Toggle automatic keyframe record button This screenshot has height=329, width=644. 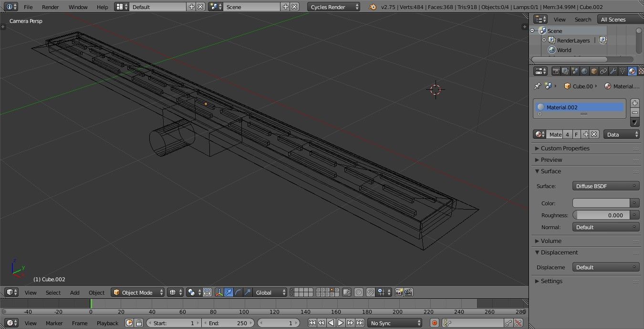tap(434, 323)
